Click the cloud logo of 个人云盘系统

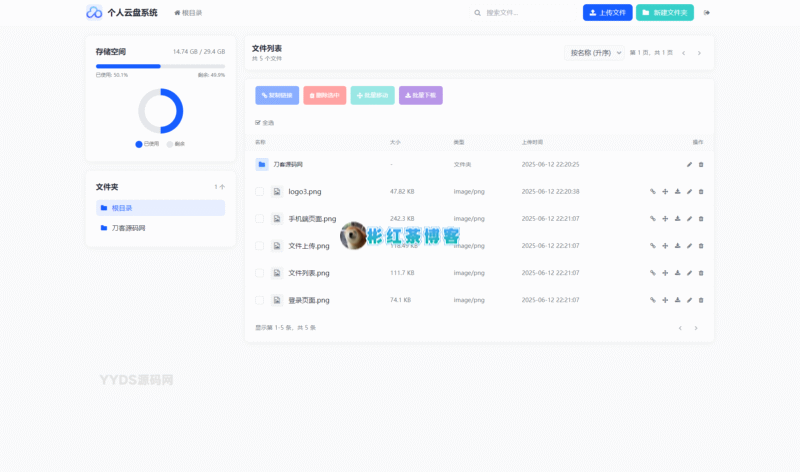click(x=94, y=12)
